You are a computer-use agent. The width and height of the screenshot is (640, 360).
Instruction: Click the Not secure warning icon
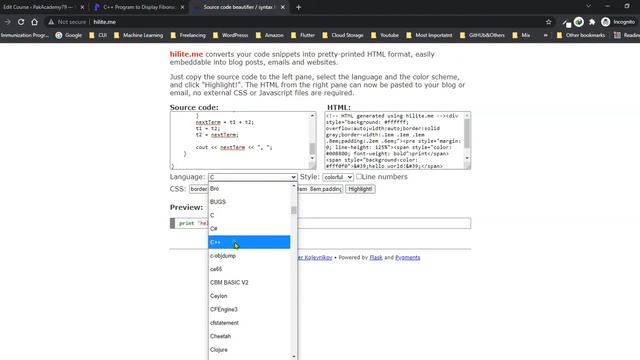tap(51, 22)
